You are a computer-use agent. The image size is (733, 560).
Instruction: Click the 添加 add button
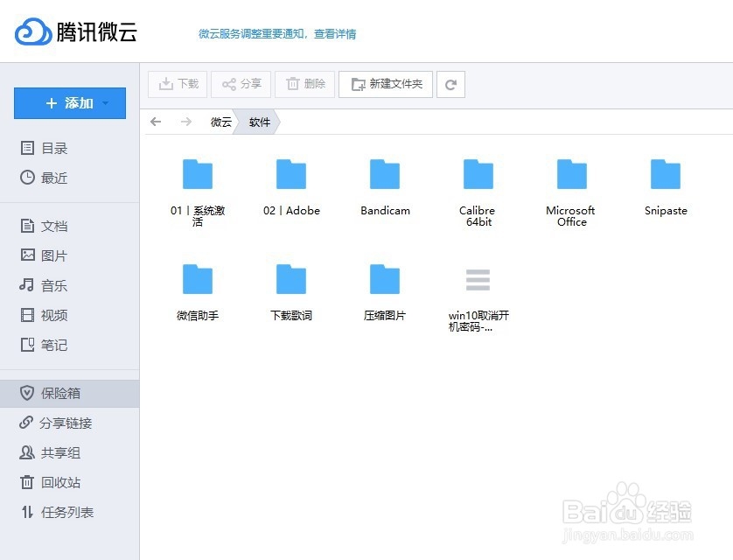tap(70, 103)
